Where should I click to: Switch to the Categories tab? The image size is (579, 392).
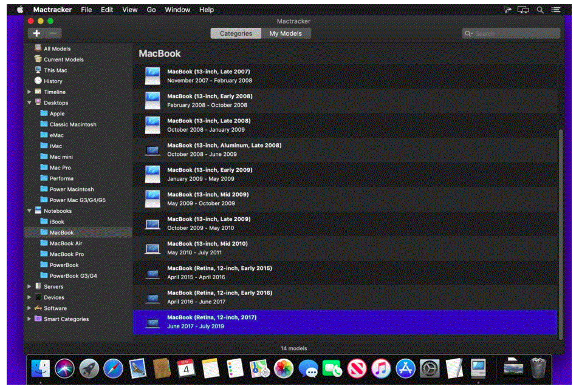236,33
